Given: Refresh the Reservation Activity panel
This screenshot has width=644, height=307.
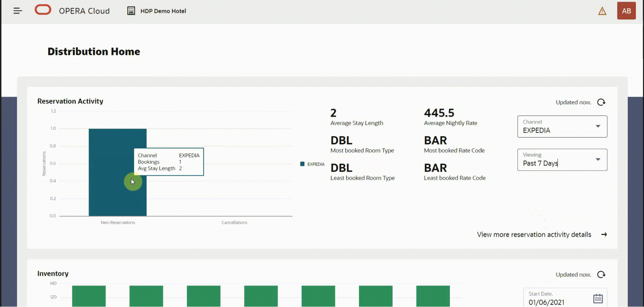Looking at the screenshot, I should (601, 102).
